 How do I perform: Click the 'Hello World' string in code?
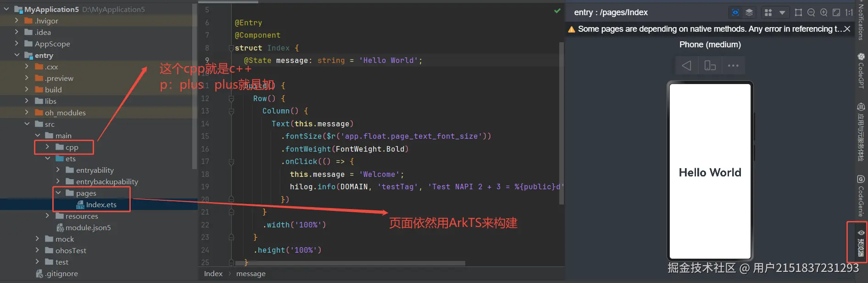[388, 61]
